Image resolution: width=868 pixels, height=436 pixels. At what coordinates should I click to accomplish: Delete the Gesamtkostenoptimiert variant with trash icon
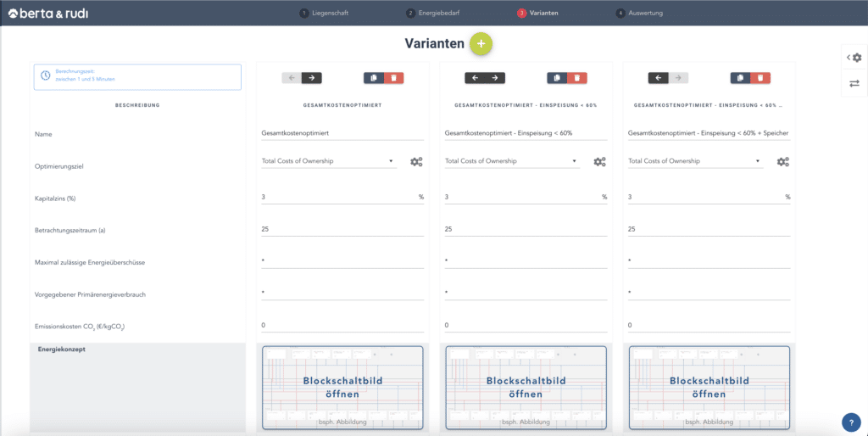(x=393, y=77)
